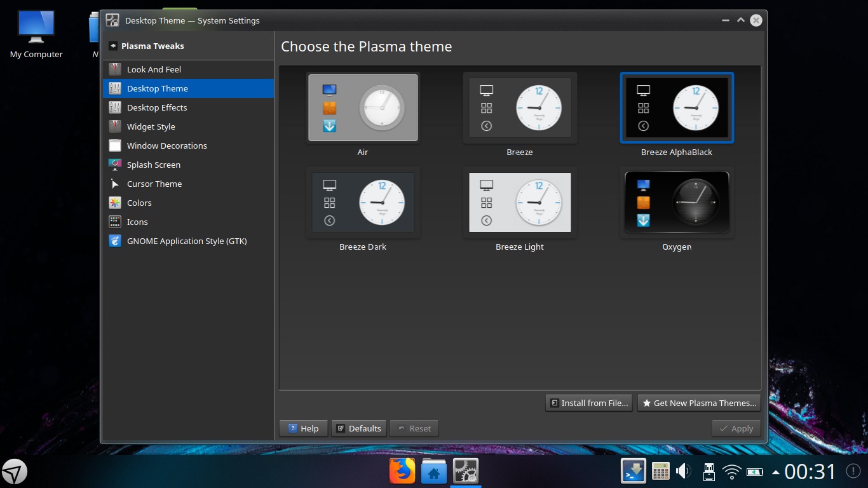Click the System Settings title bar icon
This screenshot has width=868, height=488.
click(x=112, y=20)
